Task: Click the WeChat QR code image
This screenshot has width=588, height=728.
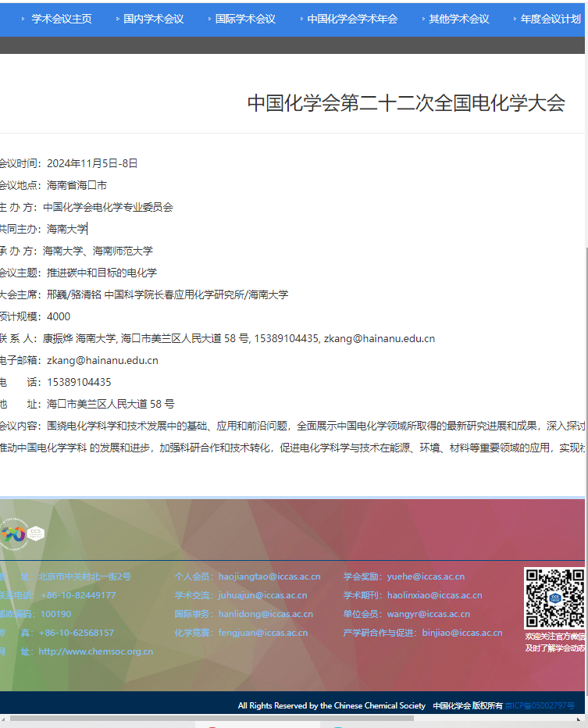Action: (554, 598)
